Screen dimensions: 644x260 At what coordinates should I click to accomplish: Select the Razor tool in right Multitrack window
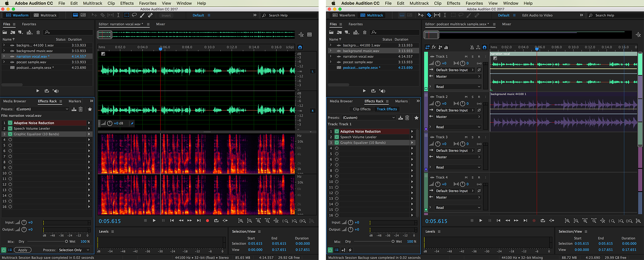(429, 15)
